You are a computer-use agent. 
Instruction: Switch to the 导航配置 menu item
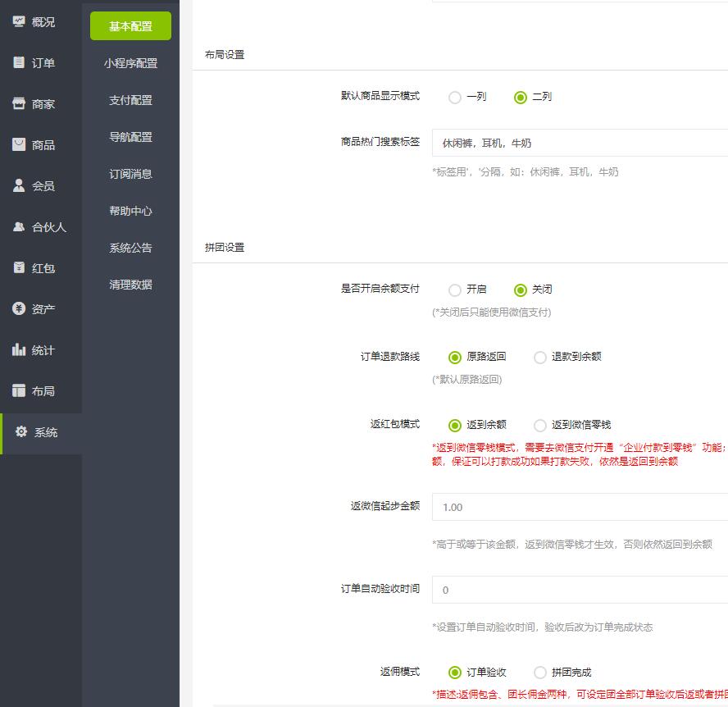(130, 137)
